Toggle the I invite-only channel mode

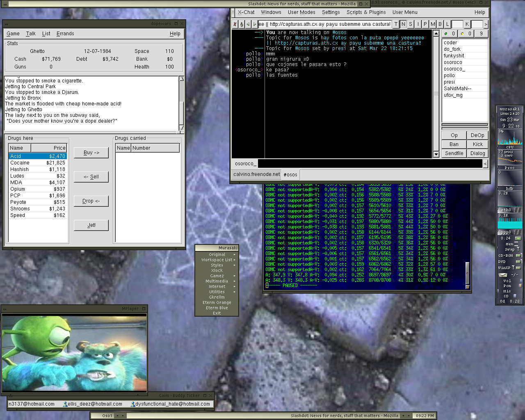418,24
